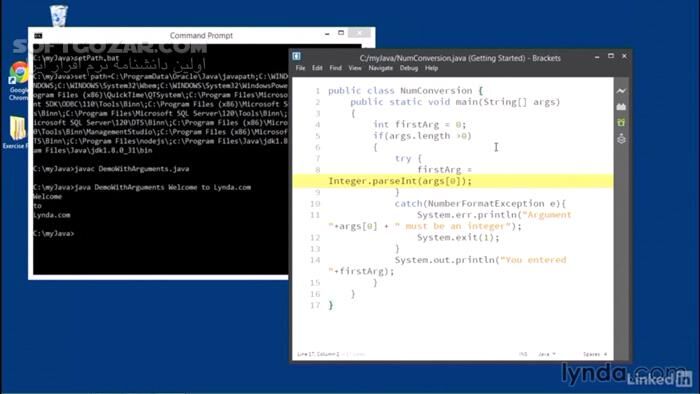This screenshot has width=700, height=394.
Task: Click the highlighted Integer.parseInt(args[0]) line
Action: 453,181
